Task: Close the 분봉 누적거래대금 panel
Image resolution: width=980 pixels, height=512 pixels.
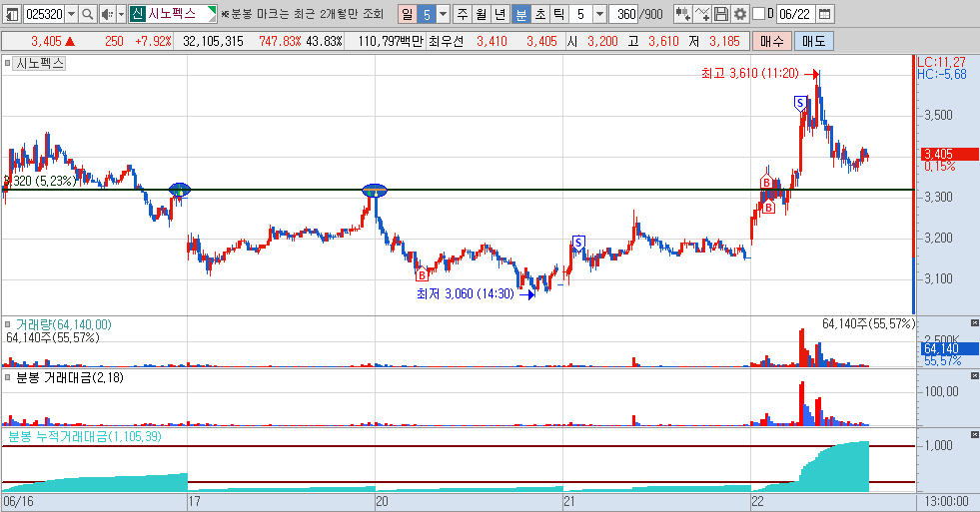Action: coord(974,434)
